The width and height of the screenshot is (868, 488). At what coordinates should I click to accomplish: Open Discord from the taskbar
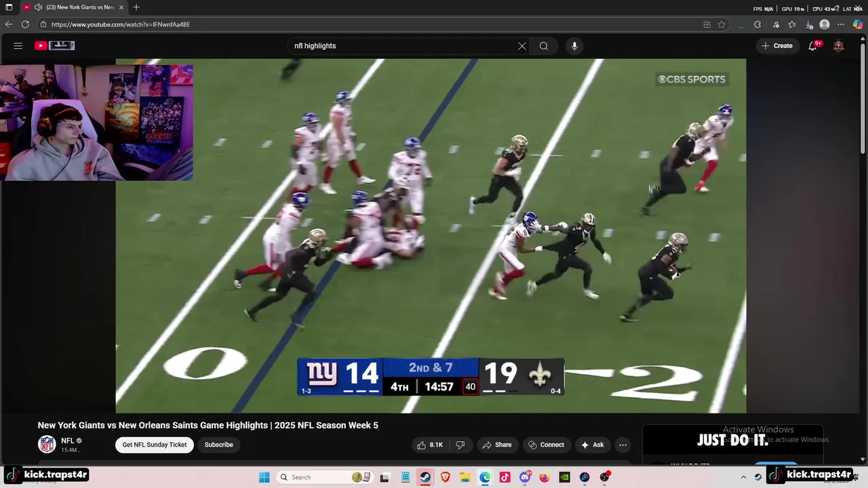tap(525, 477)
